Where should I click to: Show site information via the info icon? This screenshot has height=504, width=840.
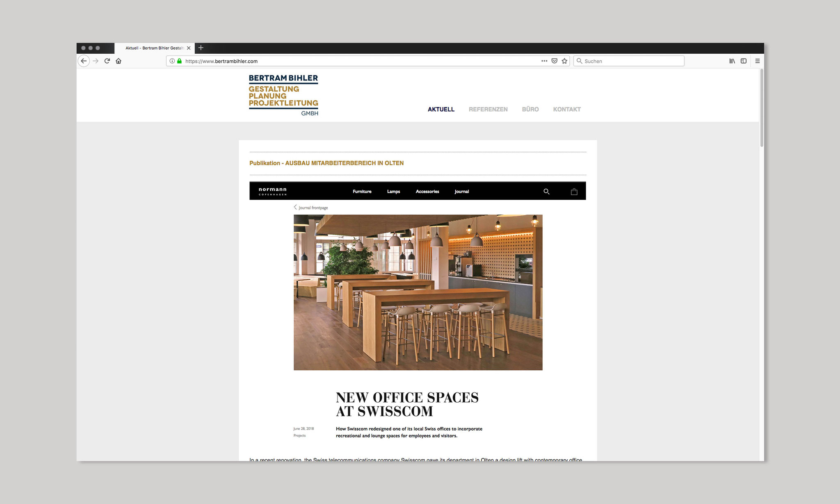172,61
